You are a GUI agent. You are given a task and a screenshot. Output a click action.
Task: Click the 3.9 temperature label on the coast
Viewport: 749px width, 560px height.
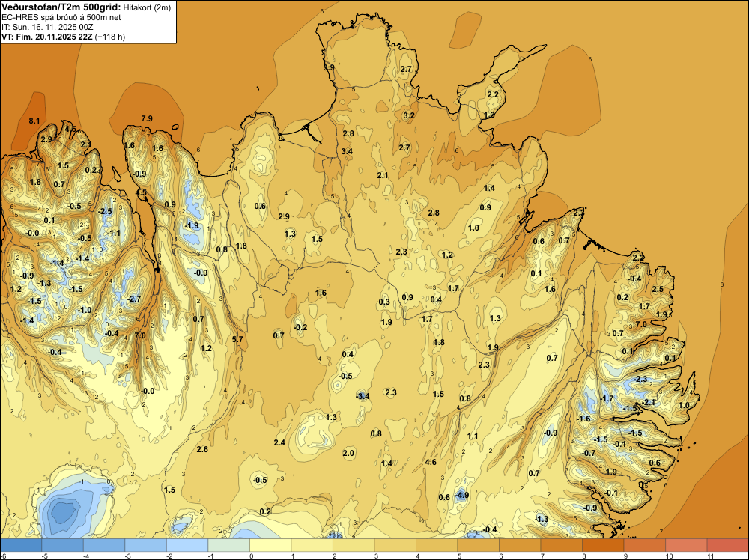329,68
